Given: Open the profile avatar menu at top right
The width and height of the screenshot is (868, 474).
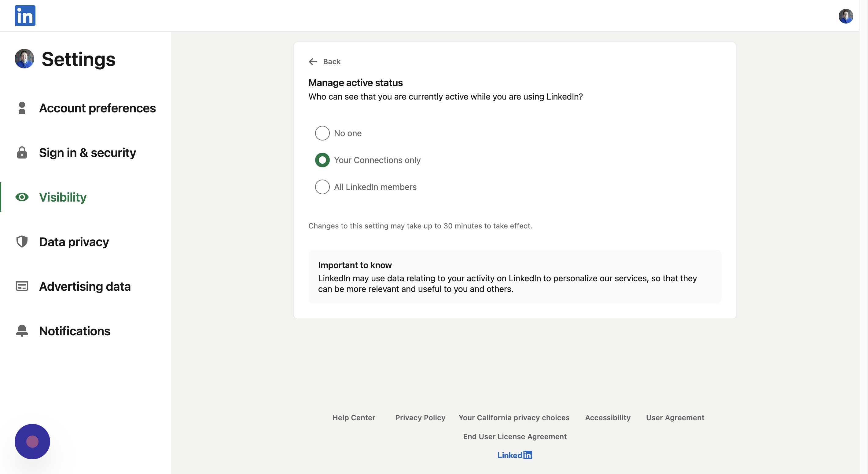Looking at the screenshot, I should 845,16.
